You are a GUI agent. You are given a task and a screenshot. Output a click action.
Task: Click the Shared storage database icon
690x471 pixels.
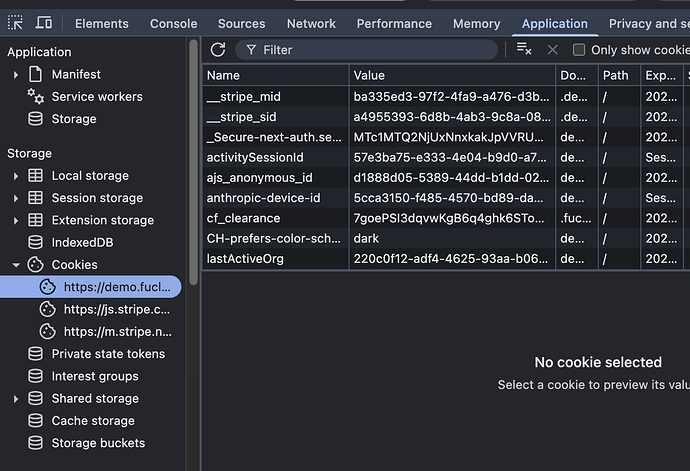pyautogui.click(x=36, y=398)
